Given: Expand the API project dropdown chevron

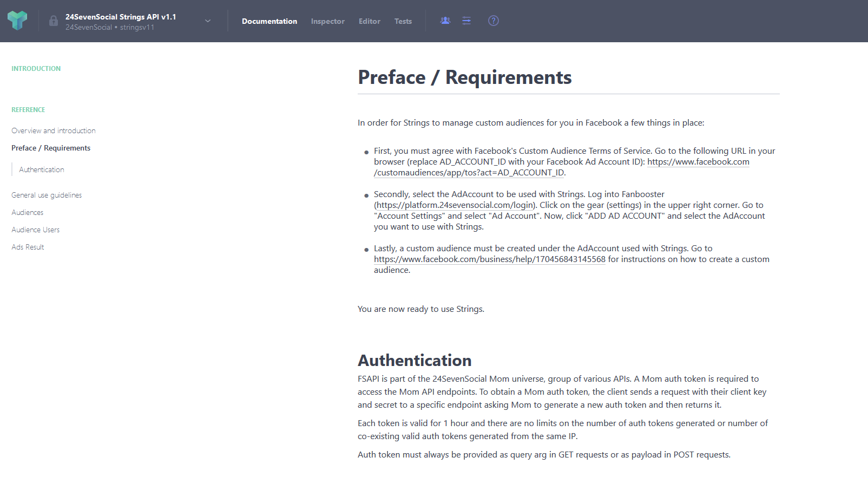Looking at the screenshot, I should (x=208, y=21).
